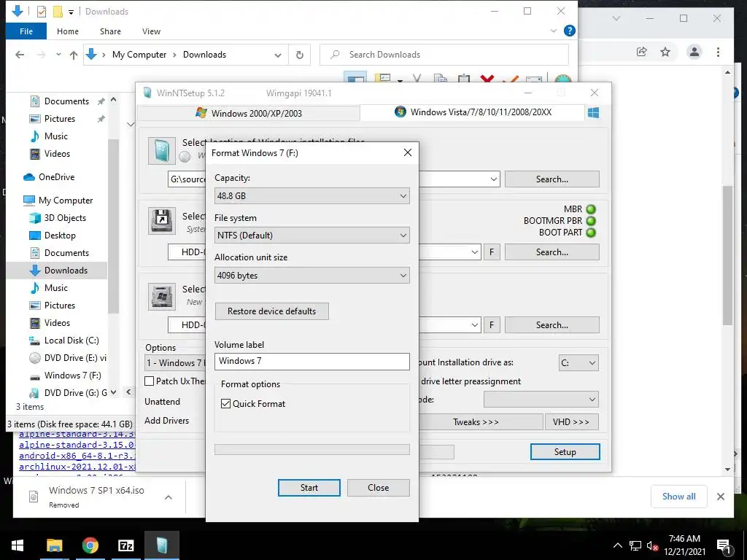
Task: Expand Explorer address bar history dropdown
Action: (x=278, y=55)
